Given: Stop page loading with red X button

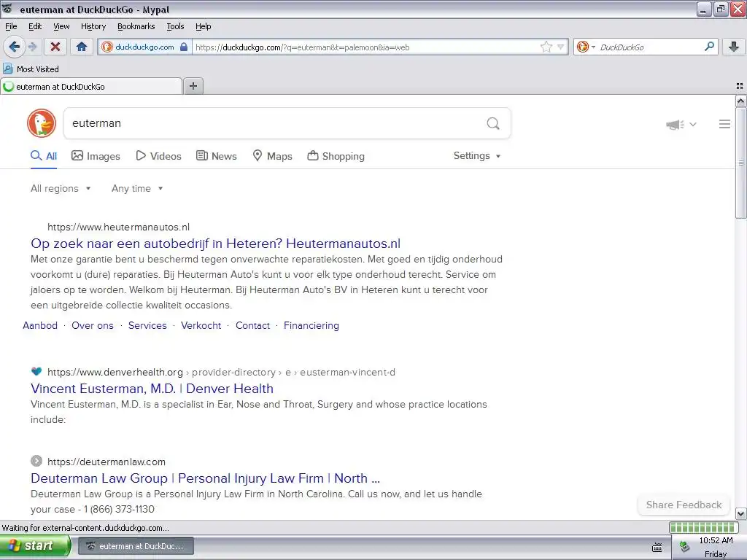Looking at the screenshot, I should pyautogui.click(x=55, y=47).
